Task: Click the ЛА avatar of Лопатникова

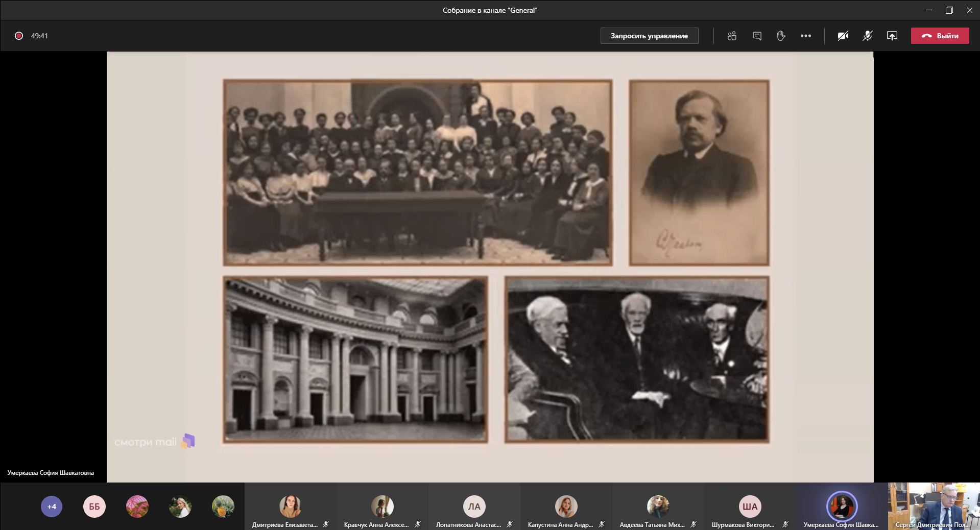Action: [474, 507]
